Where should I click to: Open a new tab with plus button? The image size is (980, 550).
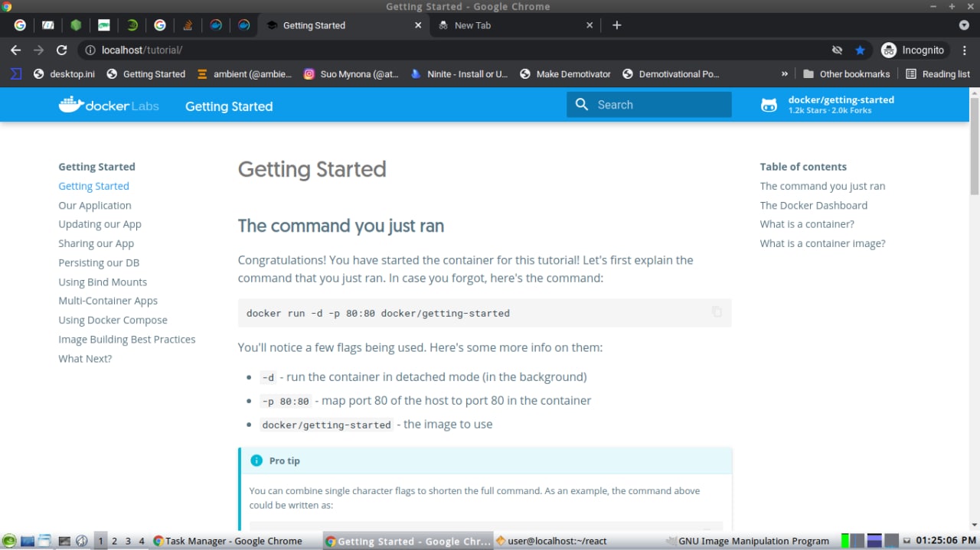pyautogui.click(x=616, y=25)
